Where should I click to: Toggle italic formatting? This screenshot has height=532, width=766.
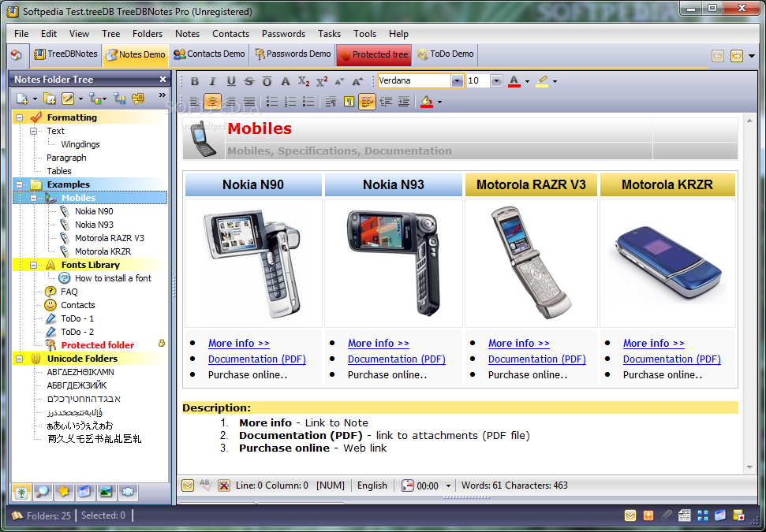pos(212,81)
